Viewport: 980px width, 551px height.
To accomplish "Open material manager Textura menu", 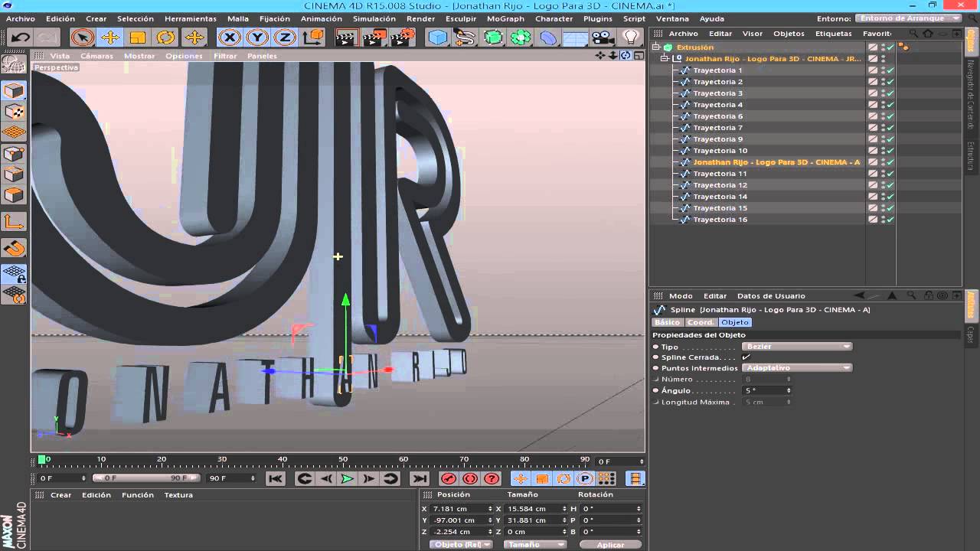I will (x=178, y=495).
